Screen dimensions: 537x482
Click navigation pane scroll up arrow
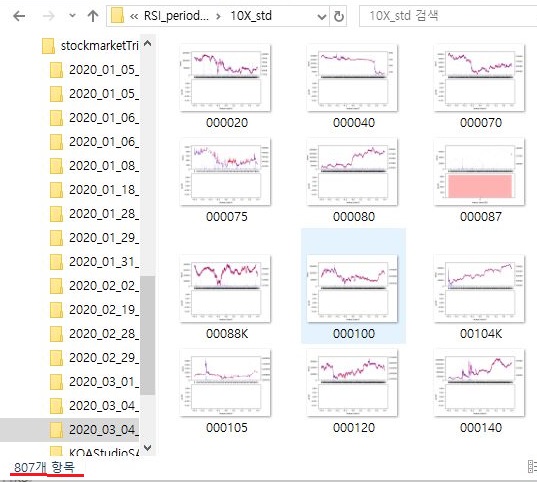(x=148, y=43)
